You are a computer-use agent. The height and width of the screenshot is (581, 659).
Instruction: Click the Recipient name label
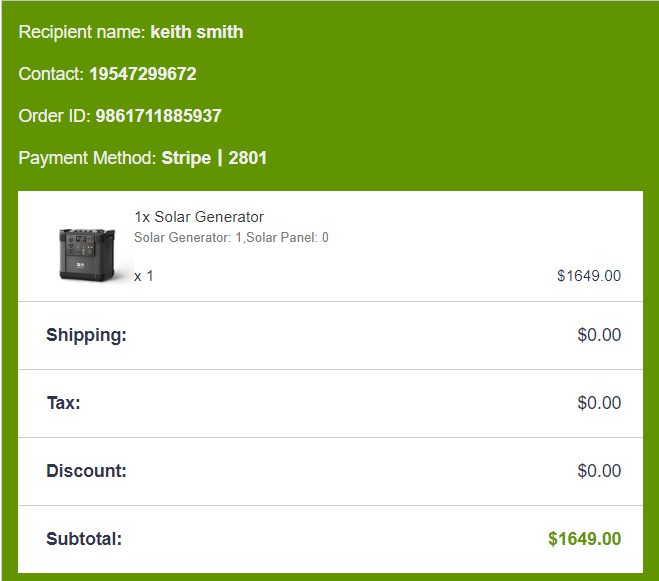coord(82,32)
